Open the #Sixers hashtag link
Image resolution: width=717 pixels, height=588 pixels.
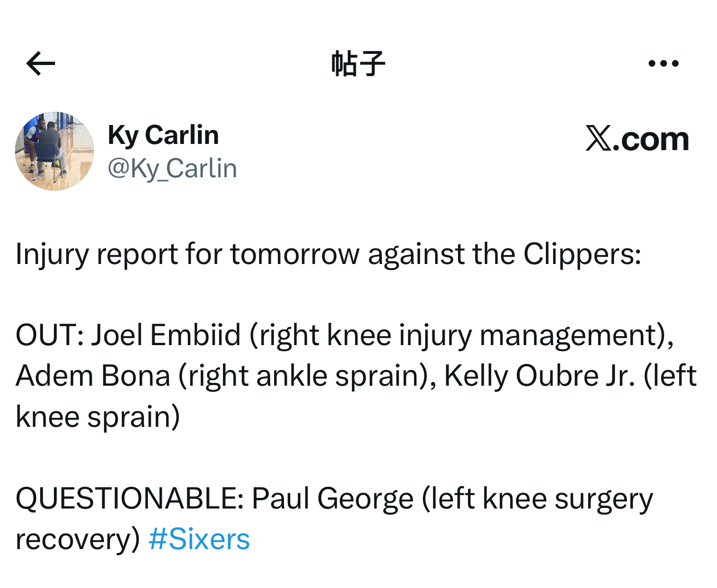tap(199, 539)
